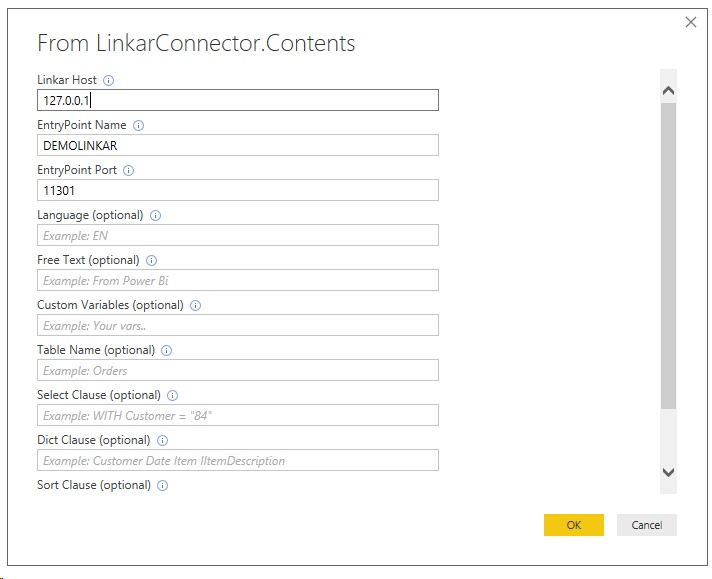Focus the Linkar Host input field
Image resolution: width=712 pixels, height=579 pixels.
[x=237, y=100]
